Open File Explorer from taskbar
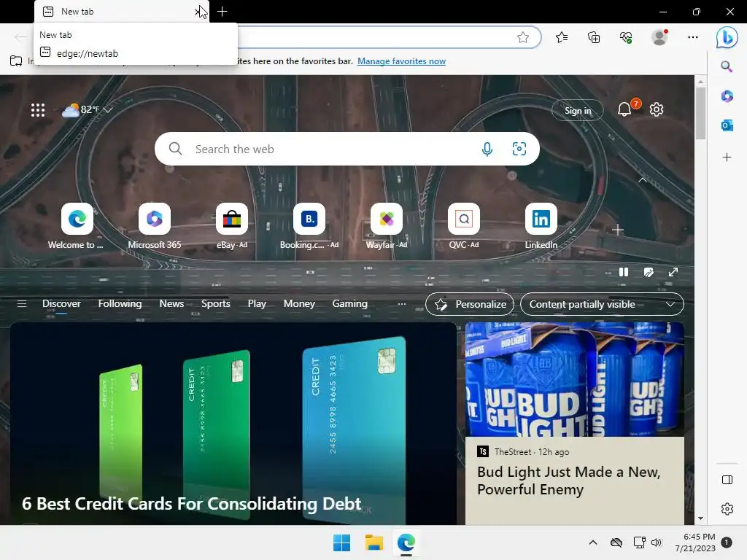Viewport: 747px width, 560px height. tap(374, 542)
